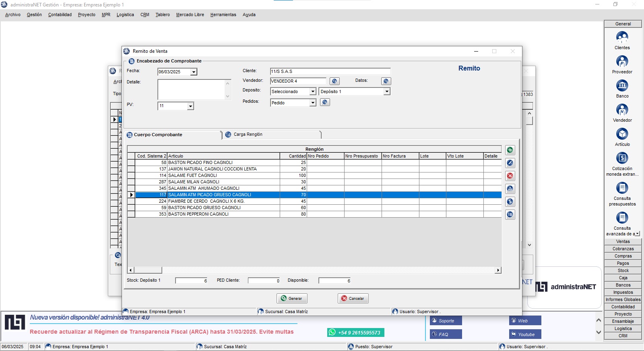This screenshot has width=644, height=351.
Task: Open the Fecha date dropdown arrow
Action: pos(194,72)
